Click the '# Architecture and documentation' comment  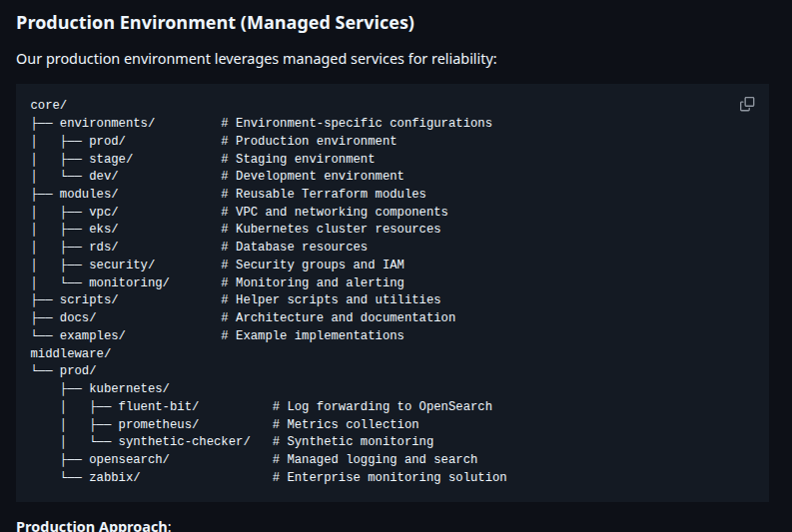click(339, 317)
